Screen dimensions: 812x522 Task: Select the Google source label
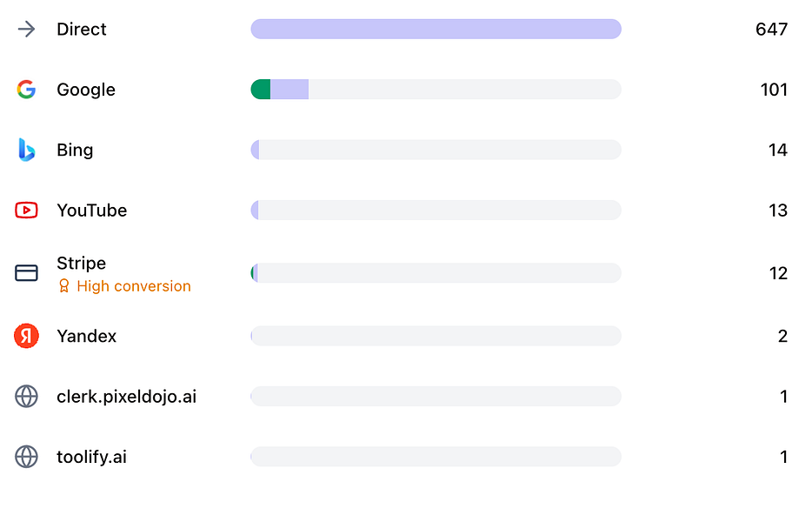86,90
